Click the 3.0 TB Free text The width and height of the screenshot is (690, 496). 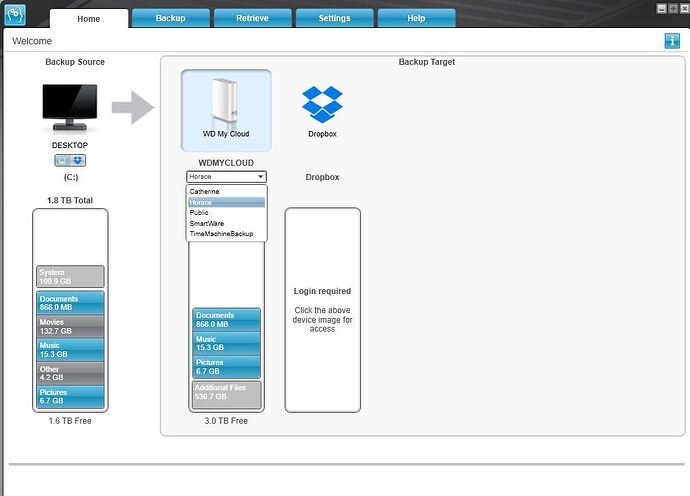coord(226,421)
